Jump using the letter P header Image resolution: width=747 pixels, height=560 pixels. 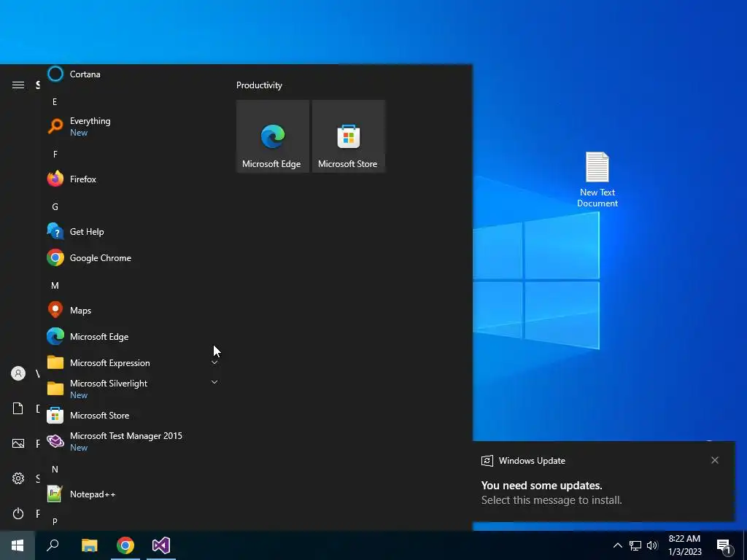click(x=55, y=521)
